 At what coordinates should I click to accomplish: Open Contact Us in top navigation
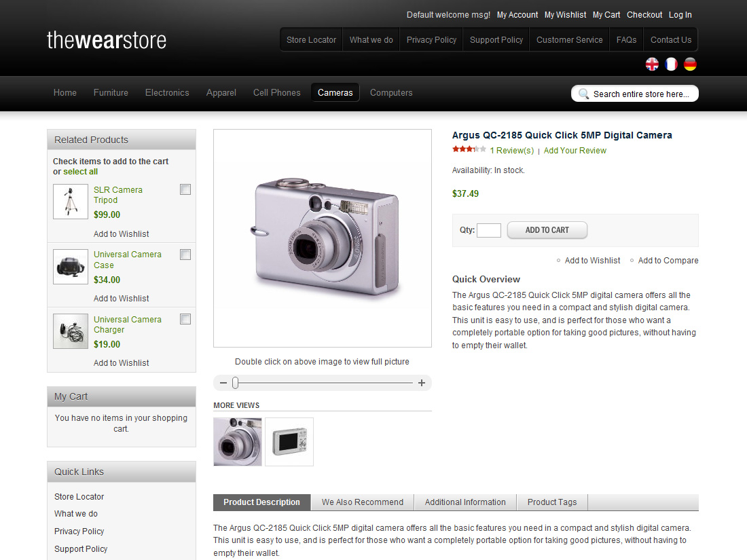671,40
